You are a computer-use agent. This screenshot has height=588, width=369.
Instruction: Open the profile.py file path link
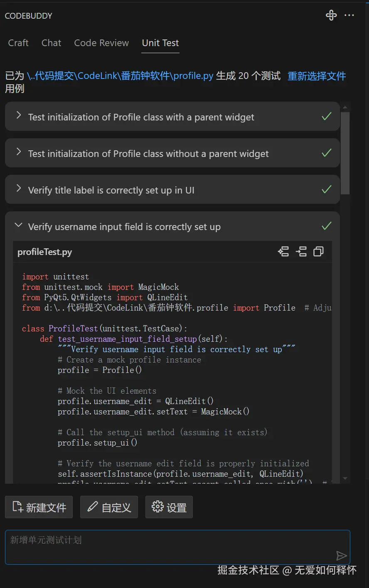pyautogui.click(x=120, y=76)
